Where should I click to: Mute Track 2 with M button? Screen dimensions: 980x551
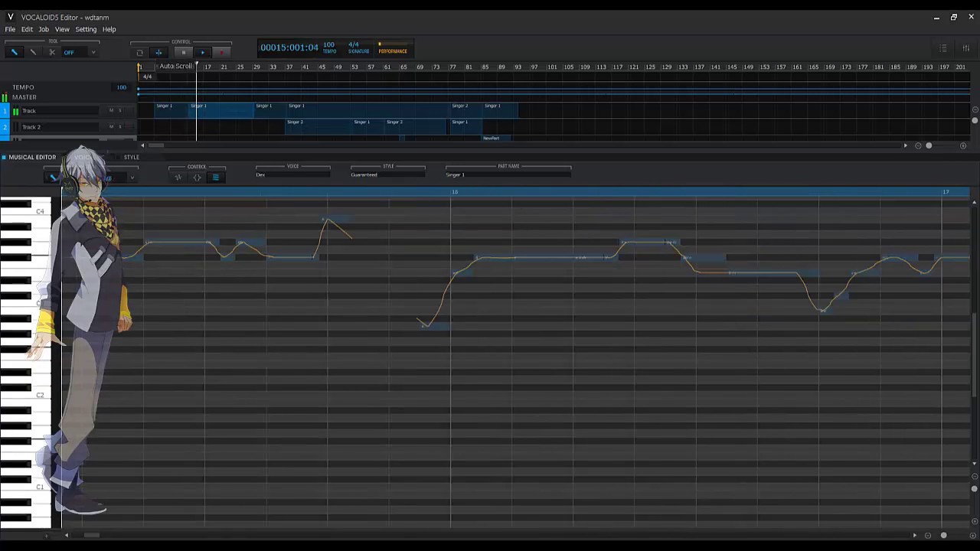tap(111, 127)
